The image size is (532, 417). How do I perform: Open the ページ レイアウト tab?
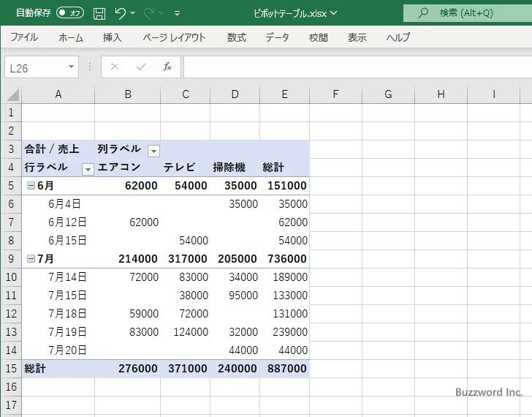point(174,37)
